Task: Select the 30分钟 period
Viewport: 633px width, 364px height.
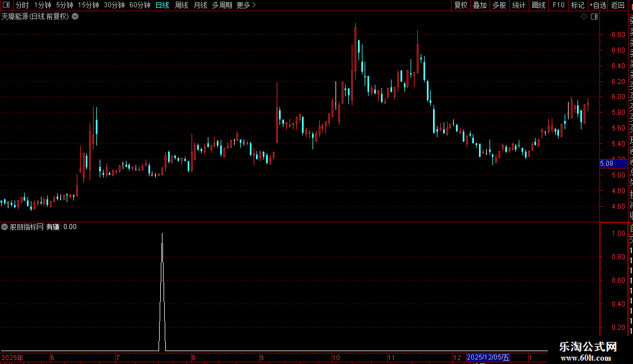Action: click(114, 5)
